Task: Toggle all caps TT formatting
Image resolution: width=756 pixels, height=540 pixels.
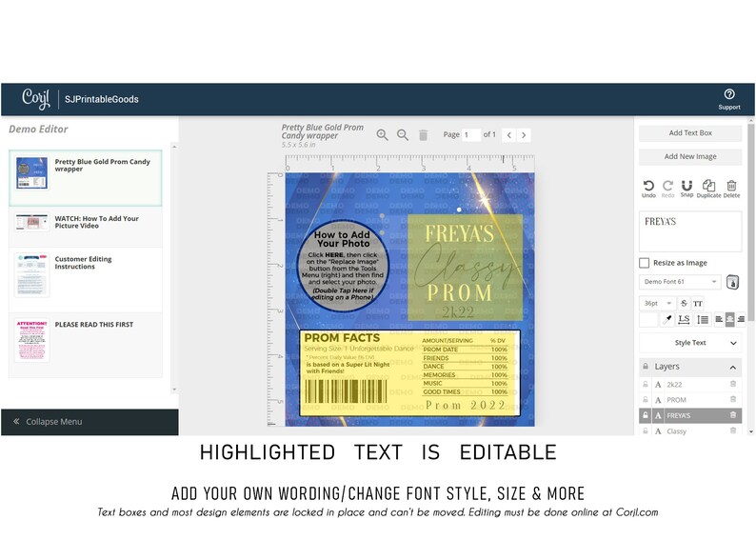Action: tap(698, 303)
